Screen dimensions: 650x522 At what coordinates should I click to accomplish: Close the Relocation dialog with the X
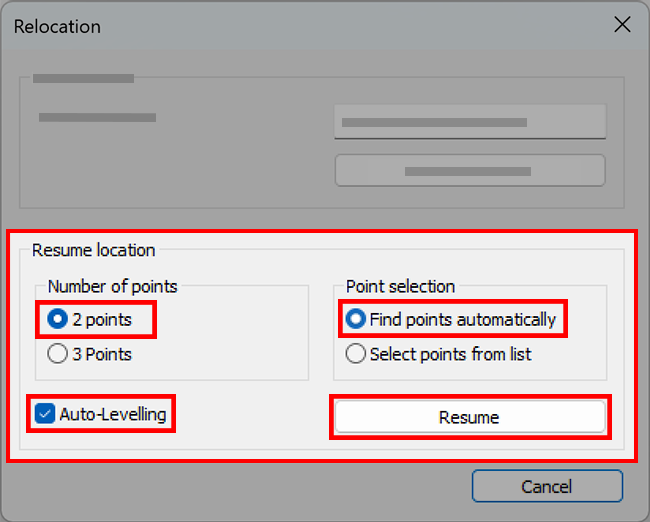[622, 26]
